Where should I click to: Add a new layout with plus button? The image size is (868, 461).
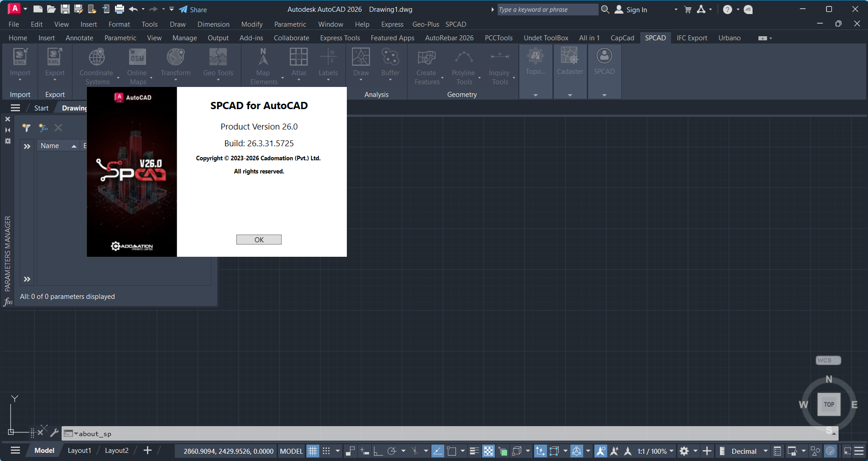click(147, 450)
